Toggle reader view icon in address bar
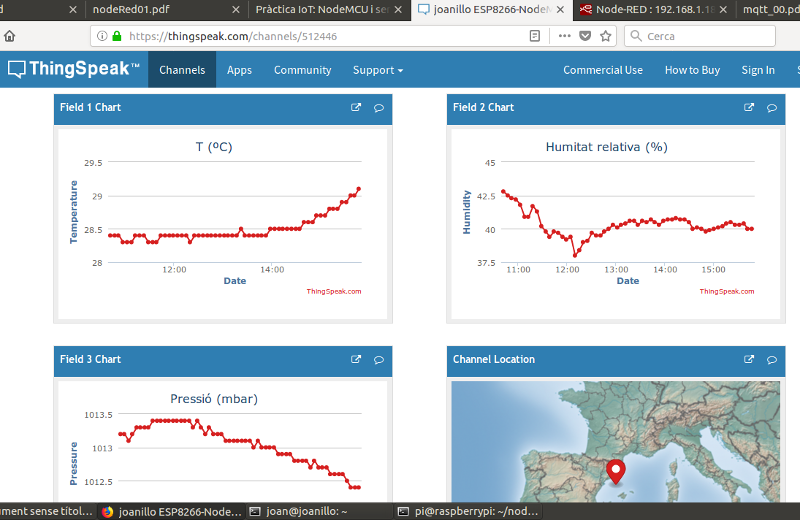The image size is (800, 520). (535, 36)
